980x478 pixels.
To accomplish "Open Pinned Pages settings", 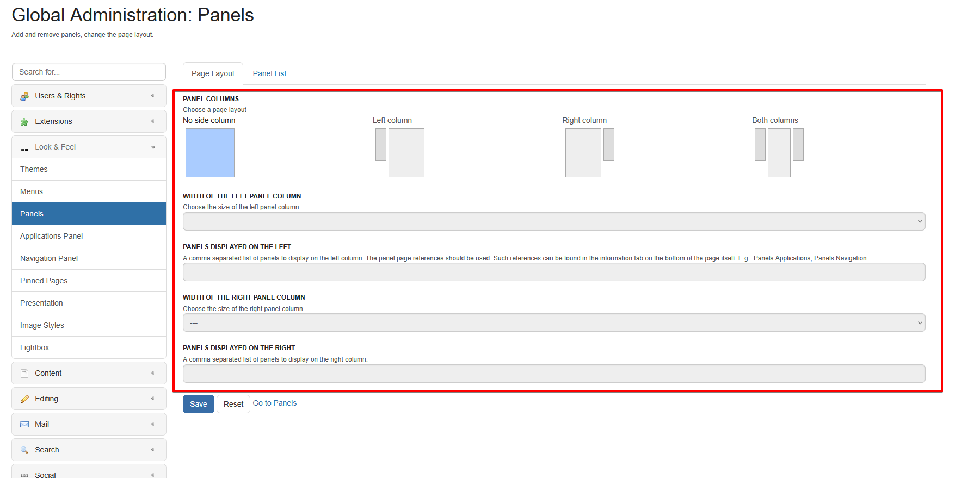I will [89, 281].
